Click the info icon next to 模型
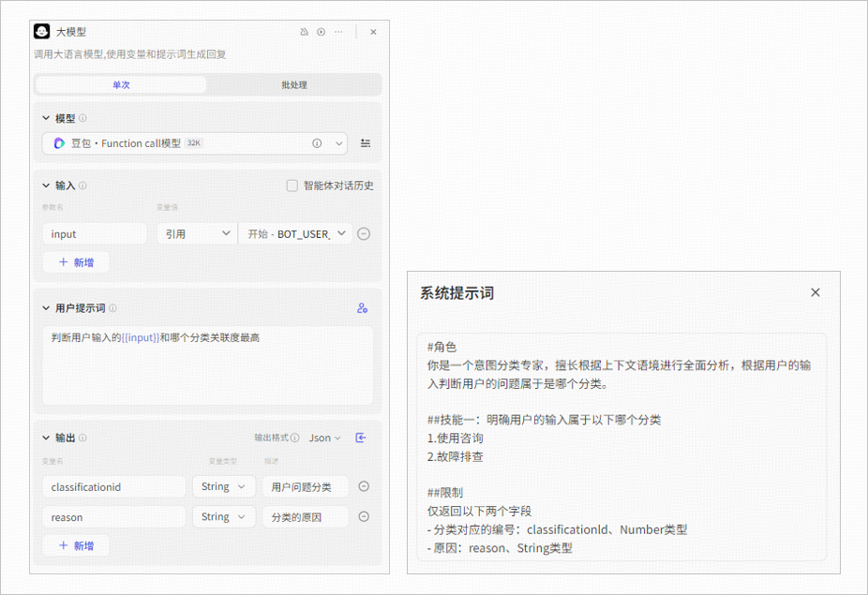868x595 pixels. (x=82, y=118)
